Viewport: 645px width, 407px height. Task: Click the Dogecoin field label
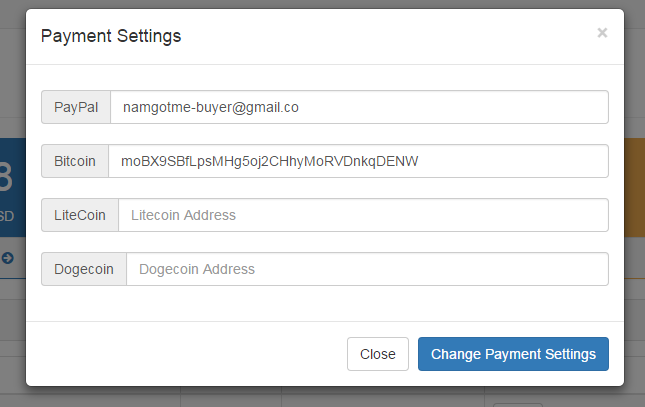84,269
